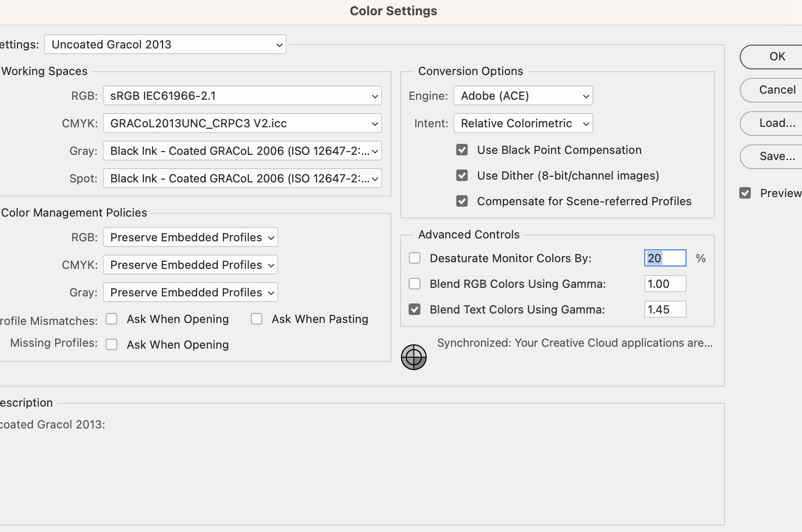Open the Settings preset dropdown
Screen dimensions: 802x532
(165, 45)
